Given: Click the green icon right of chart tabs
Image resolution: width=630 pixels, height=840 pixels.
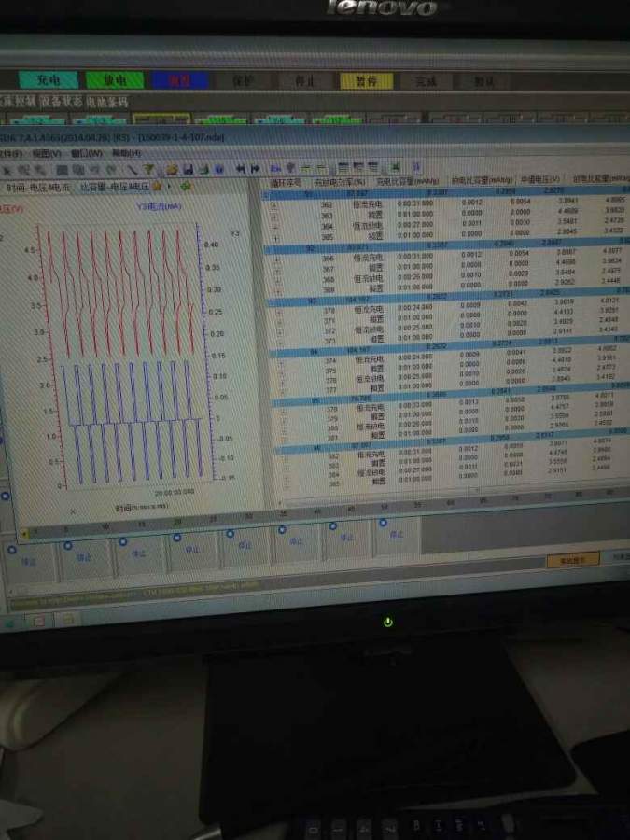Looking at the screenshot, I should (x=186, y=187).
